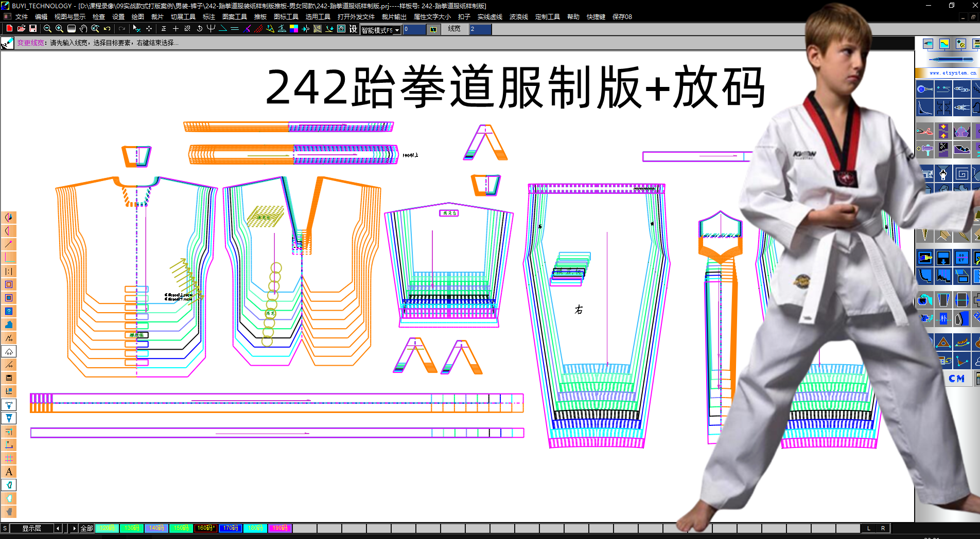Toggle the 170码 size layer
The height and width of the screenshot is (539, 980).
tap(231, 528)
